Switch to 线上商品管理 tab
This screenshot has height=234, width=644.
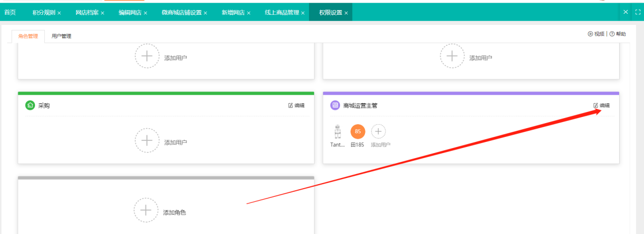[282, 12]
